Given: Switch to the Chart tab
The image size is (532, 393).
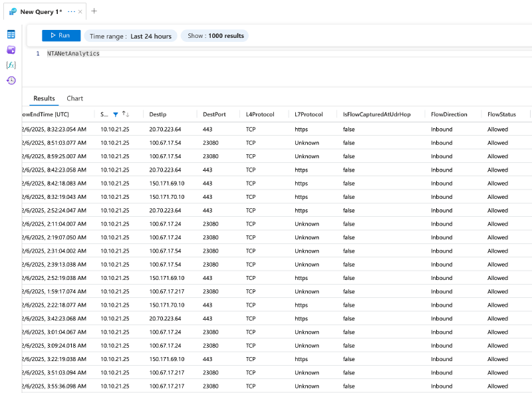Looking at the screenshot, I should coord(74,98).
